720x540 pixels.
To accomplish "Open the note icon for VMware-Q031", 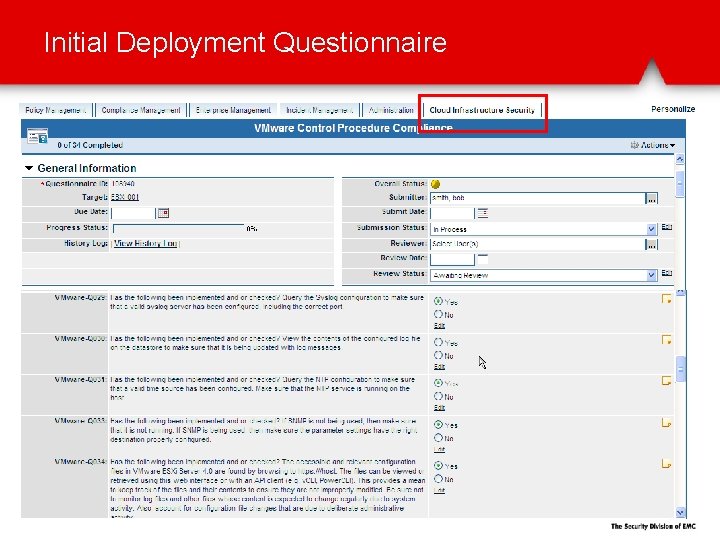I will [x=666, y=381].
